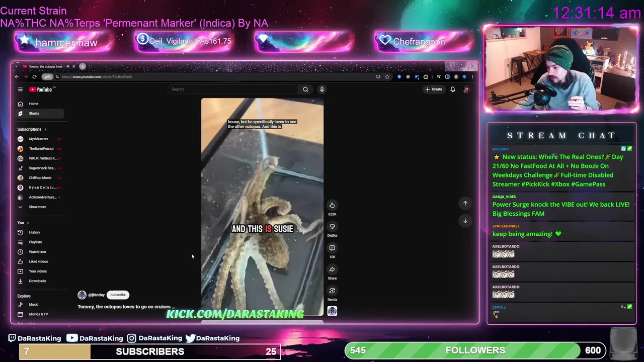Image resolution: width=644 pixels, height=362 pixels.
Task: Click the followers progress bar
Action: click(475, 350)
